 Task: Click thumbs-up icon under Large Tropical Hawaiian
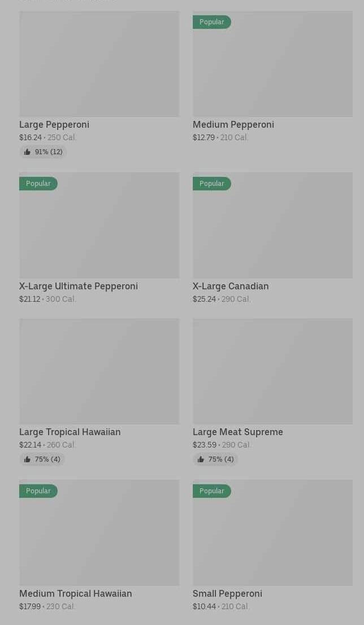(x=27, y=459)
